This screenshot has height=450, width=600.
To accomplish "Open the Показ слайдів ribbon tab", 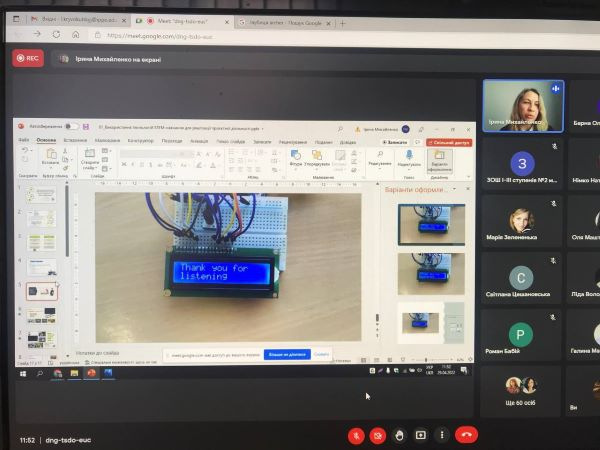I will (230, 142).
